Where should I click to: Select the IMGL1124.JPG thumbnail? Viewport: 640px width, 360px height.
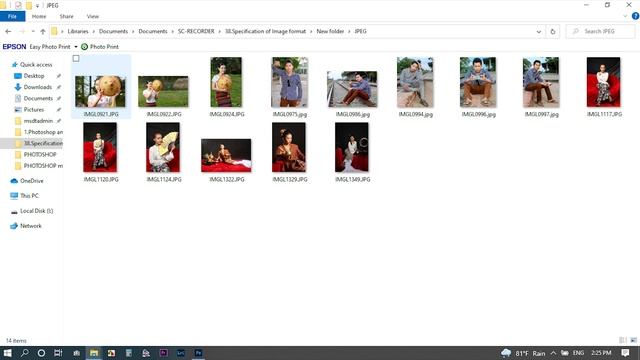(163, 147)
